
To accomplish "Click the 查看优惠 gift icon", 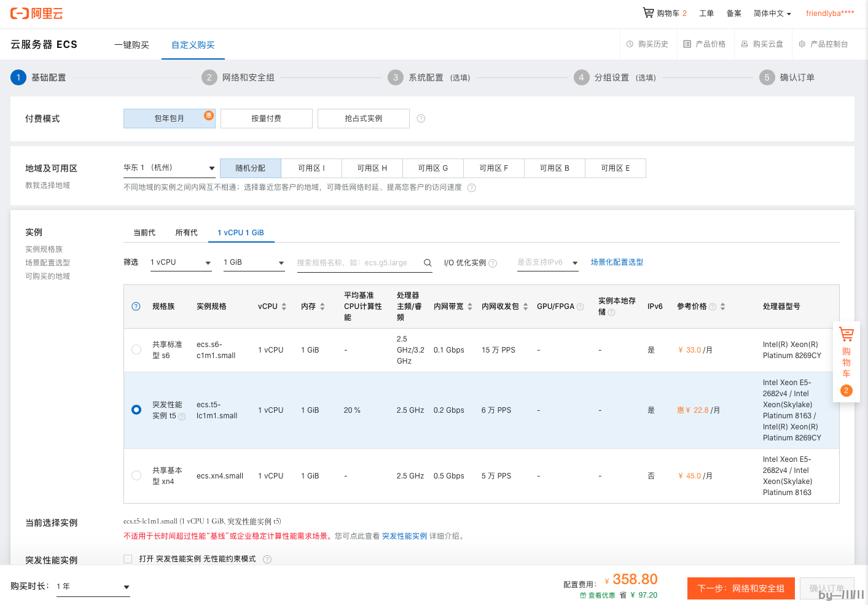I will (x=583, y=595).
